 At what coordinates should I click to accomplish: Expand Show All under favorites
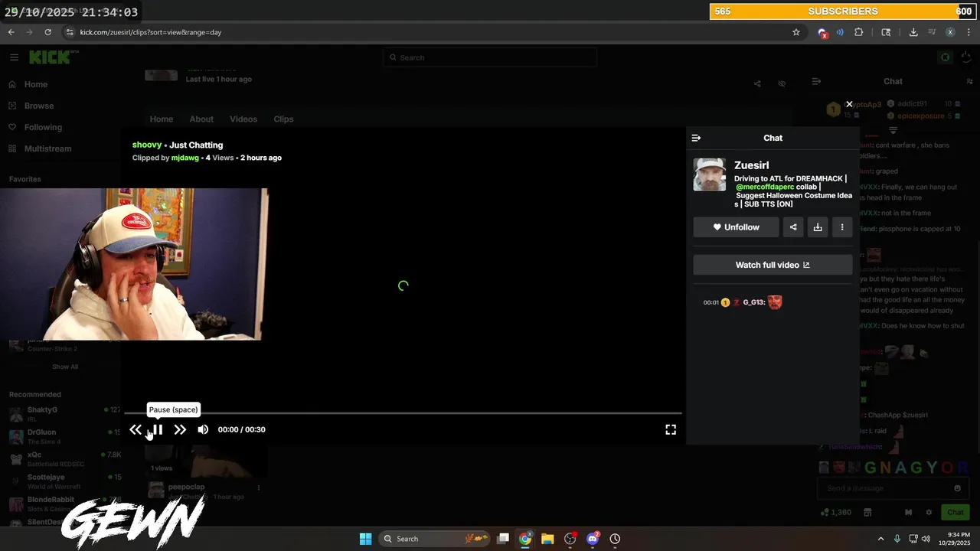point(65,367)
